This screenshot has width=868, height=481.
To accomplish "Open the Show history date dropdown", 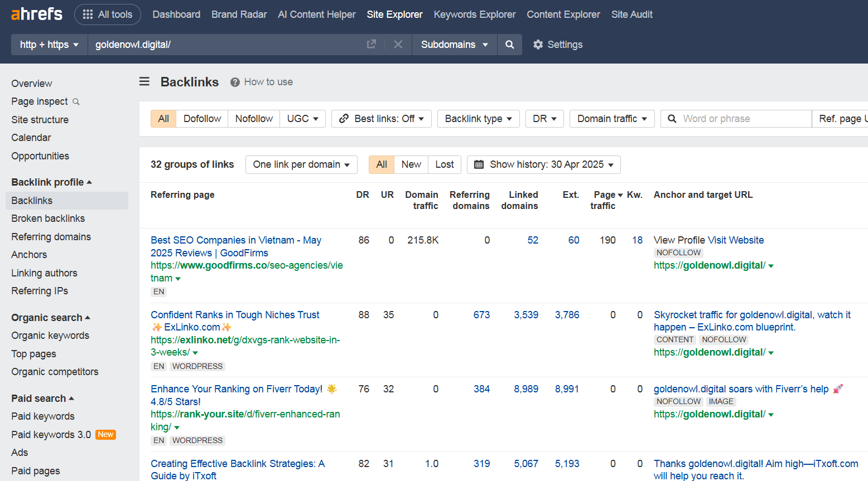I will 543,164.
